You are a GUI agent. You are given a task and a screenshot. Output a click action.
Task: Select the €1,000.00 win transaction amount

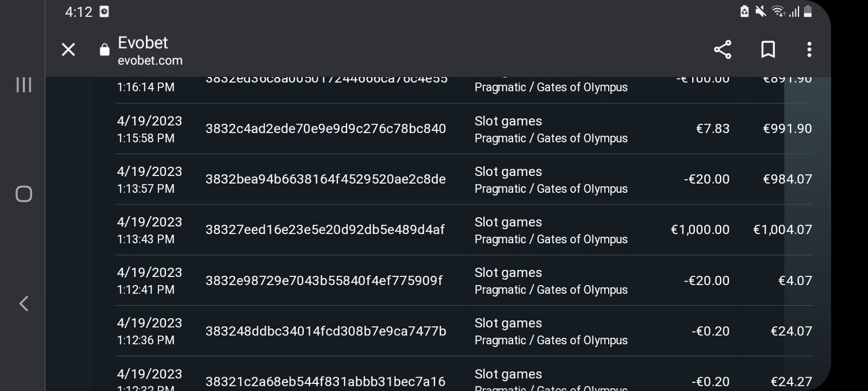(700, 230)
